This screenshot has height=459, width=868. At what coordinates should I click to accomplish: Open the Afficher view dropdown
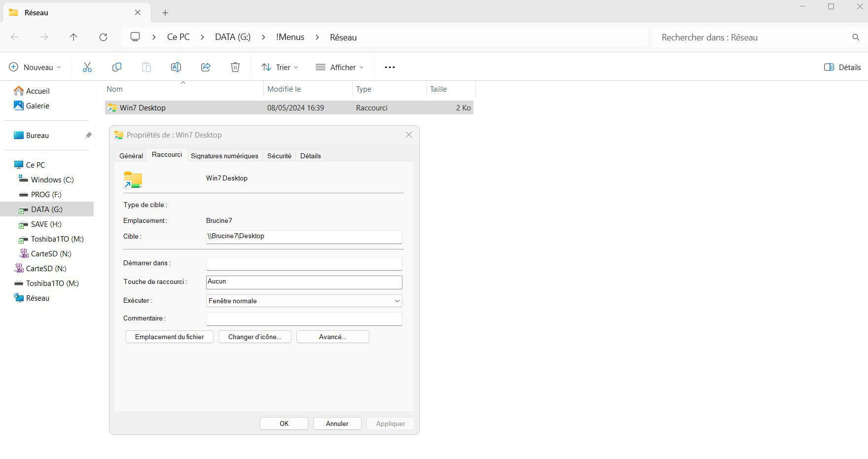pos(339,67)
